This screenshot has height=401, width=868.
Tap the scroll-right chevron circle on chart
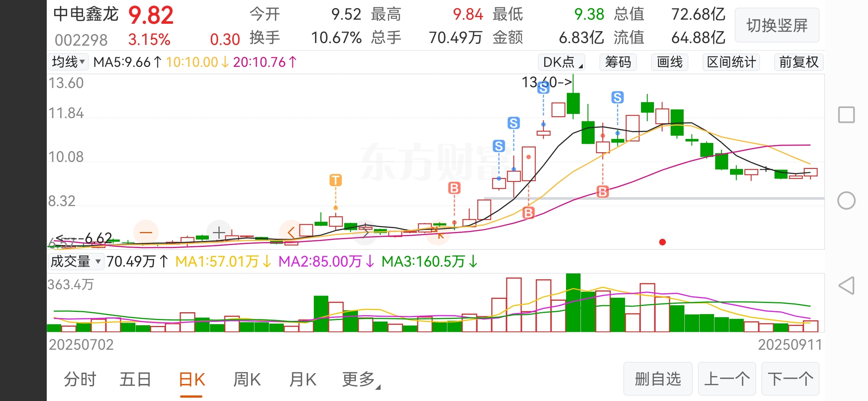click(365, 233)
